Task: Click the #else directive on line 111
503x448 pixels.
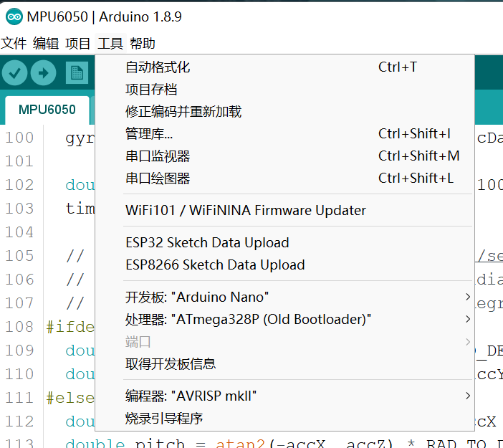Action: 70,398
